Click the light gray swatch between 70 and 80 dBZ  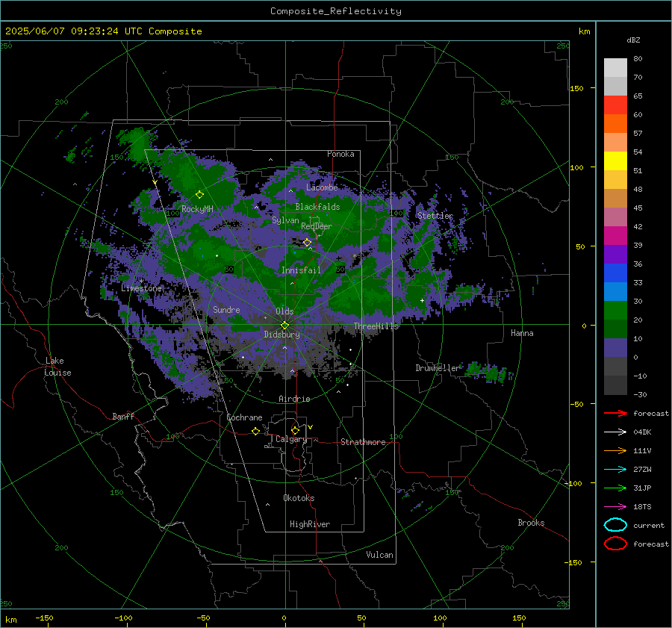click(x=615, y=68)
